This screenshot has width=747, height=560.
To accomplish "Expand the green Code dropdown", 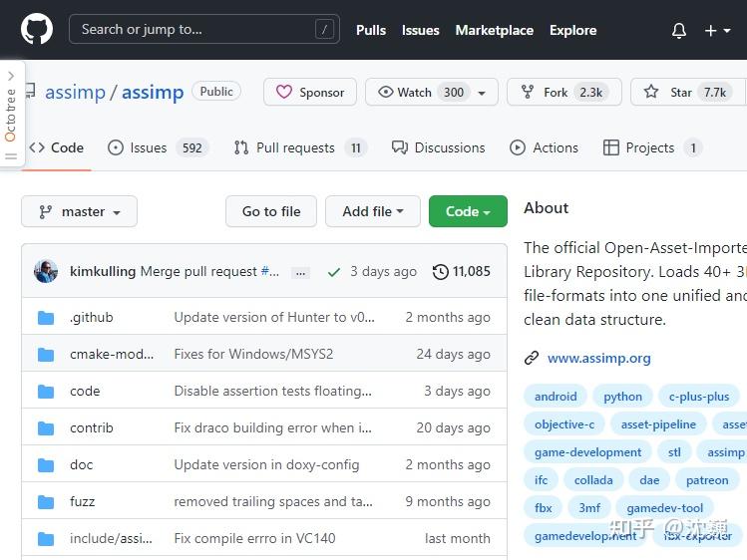I will tap(468, 211).
